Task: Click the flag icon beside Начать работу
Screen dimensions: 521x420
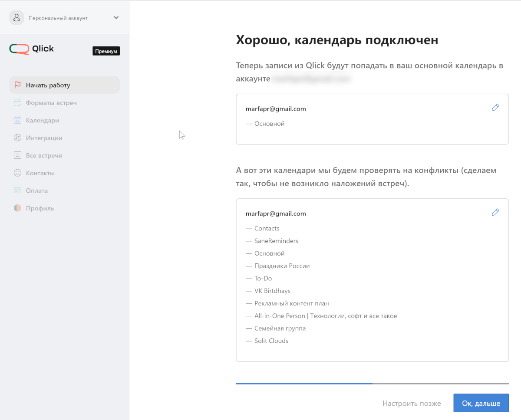Action: tap(17, 85)
